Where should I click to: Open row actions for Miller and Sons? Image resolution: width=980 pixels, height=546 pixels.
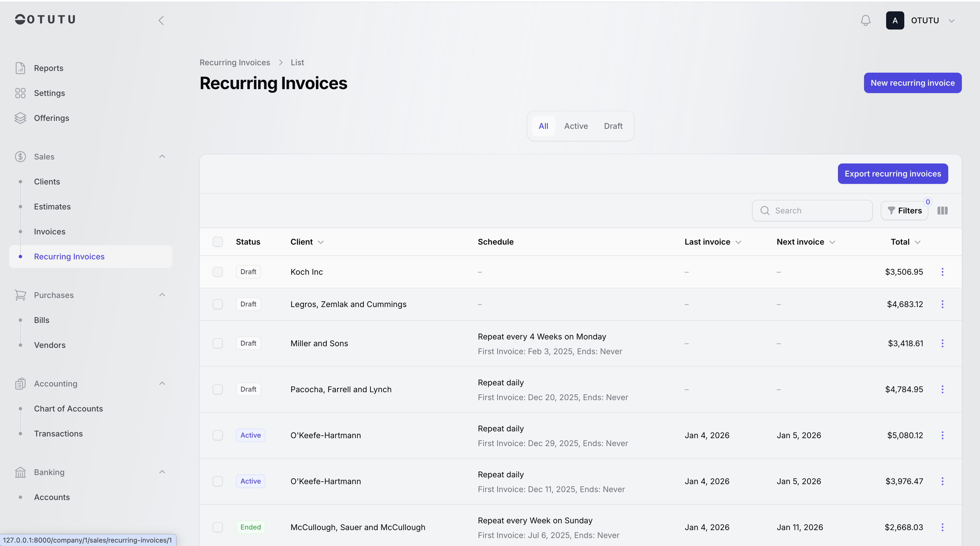click(942, 343)
